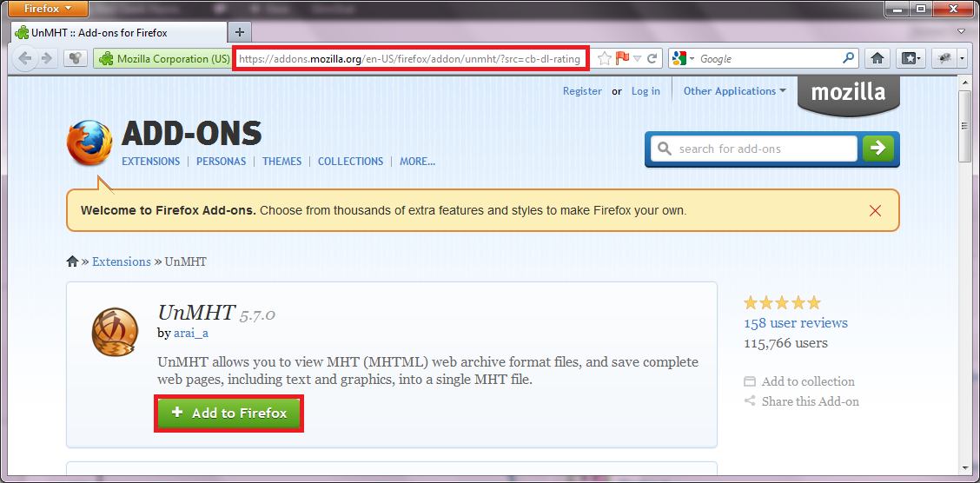Image resolution: width=980 pixels, height=483 pixels.
Task: Click the rightmost toolbar add-on icon
Action: tap(944, 59)
